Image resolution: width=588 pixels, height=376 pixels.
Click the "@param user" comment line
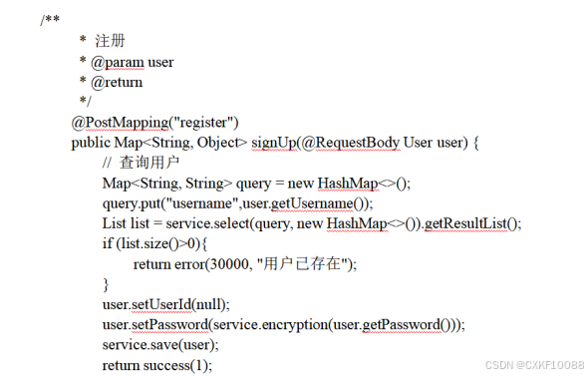[x=127, y=62]
